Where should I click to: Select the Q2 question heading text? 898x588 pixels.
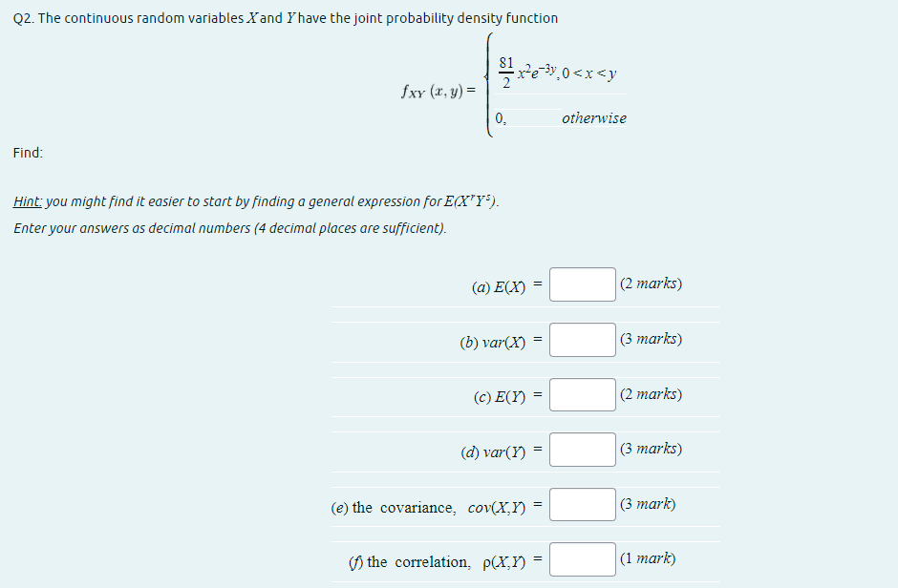pos(287,17)
